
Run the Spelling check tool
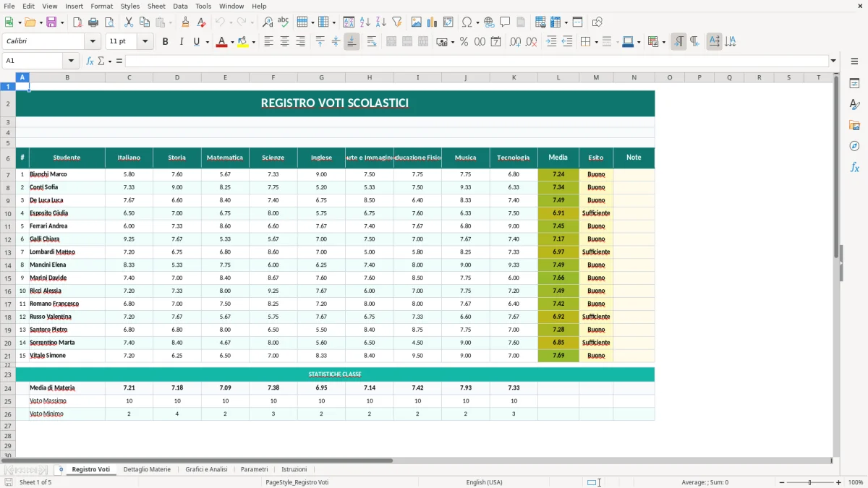[x=284, y=22]
